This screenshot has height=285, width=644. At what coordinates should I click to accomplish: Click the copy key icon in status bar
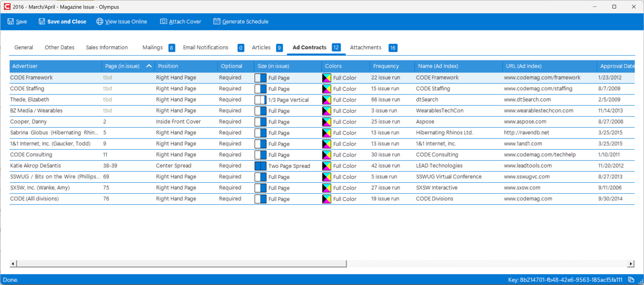(x=631, y=280)
